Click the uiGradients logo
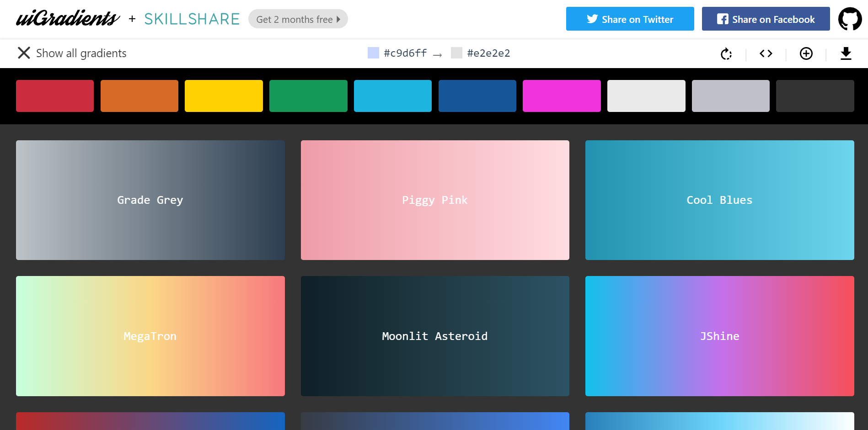868x430 pixels. pyautogui.click(x=68, y=19)
